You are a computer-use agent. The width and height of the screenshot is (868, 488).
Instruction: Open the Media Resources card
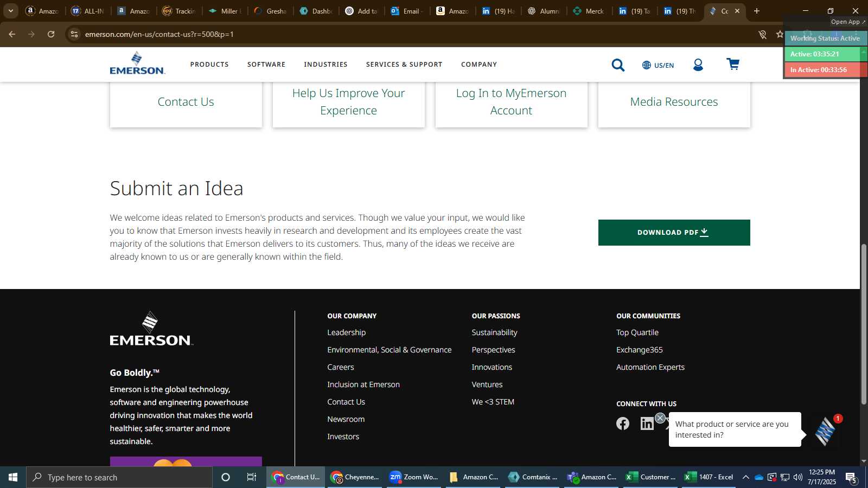[674, 102]
